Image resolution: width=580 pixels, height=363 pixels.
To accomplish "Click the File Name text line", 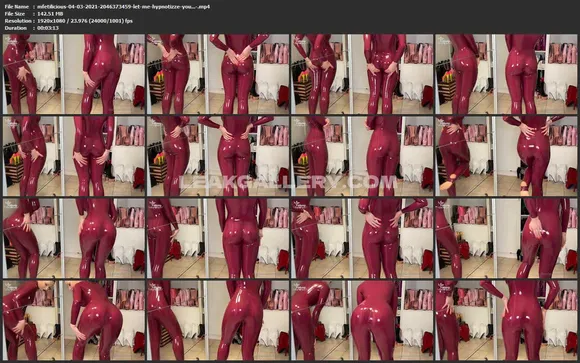I will click(x=107, y=7).
